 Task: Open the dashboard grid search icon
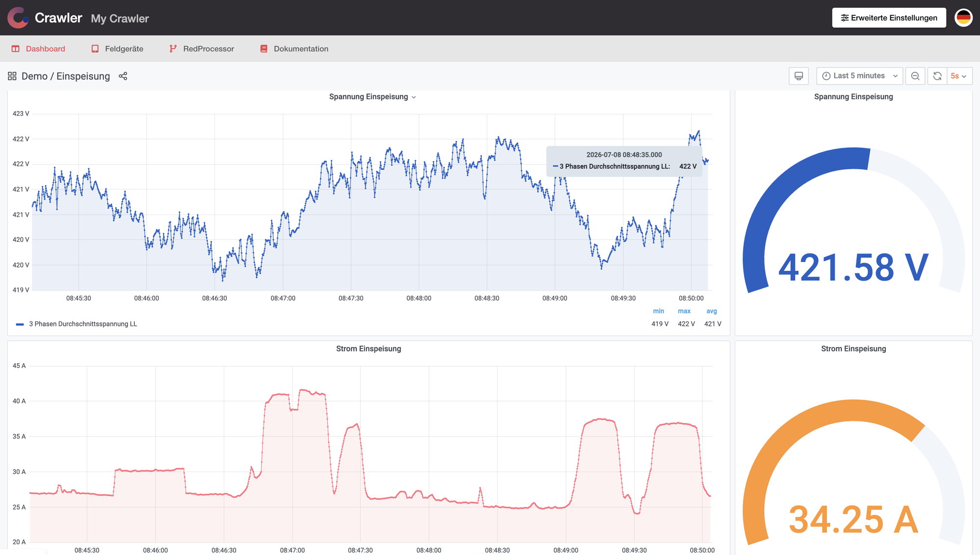[12, 76]
